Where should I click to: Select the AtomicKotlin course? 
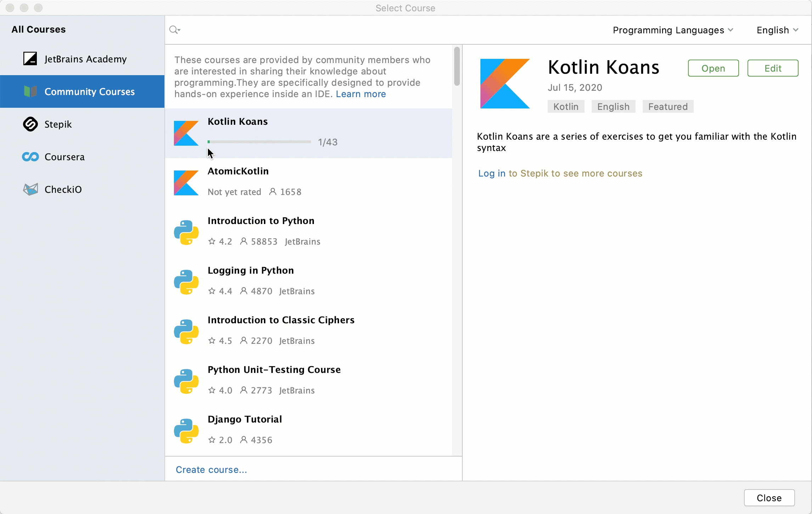[x=309, y=183]
